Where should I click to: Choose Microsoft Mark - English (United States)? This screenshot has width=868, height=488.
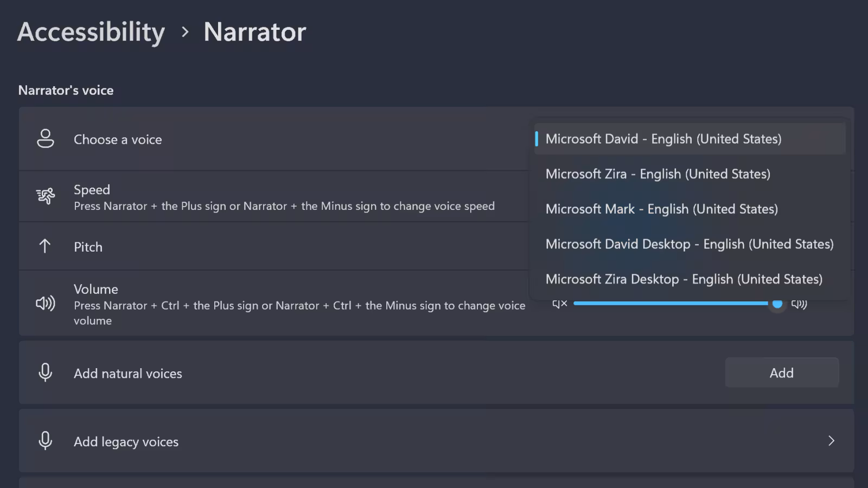(x=690, y=209)
